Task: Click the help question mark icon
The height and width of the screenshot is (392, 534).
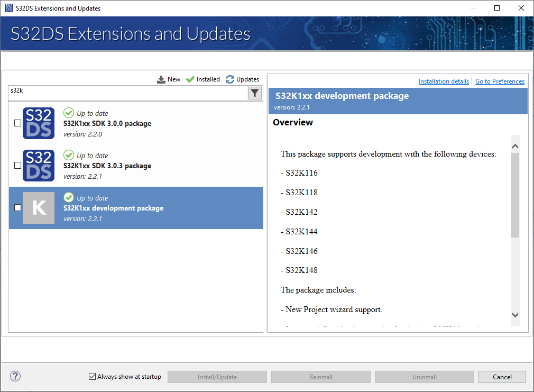Action: pos(15,377)
